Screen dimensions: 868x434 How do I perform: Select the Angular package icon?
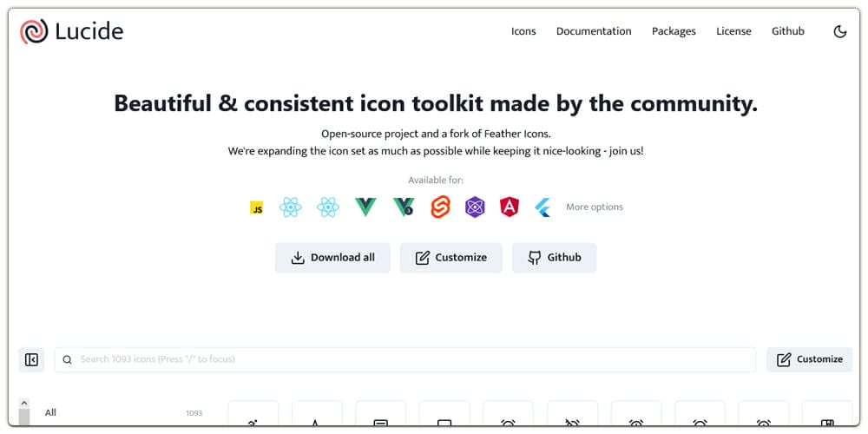coord(510,207)
